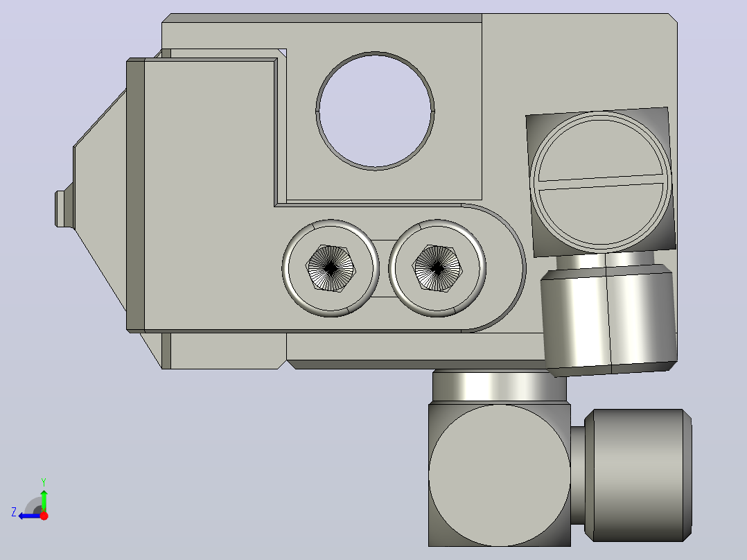
Task: Pick the angled cone face behind the nozzle
Action: (101, 200)
